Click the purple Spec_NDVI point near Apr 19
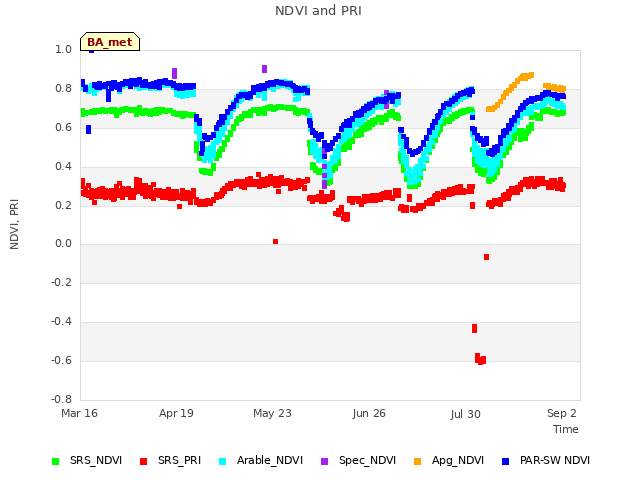640x480 pixels. [x=175, y=73]
